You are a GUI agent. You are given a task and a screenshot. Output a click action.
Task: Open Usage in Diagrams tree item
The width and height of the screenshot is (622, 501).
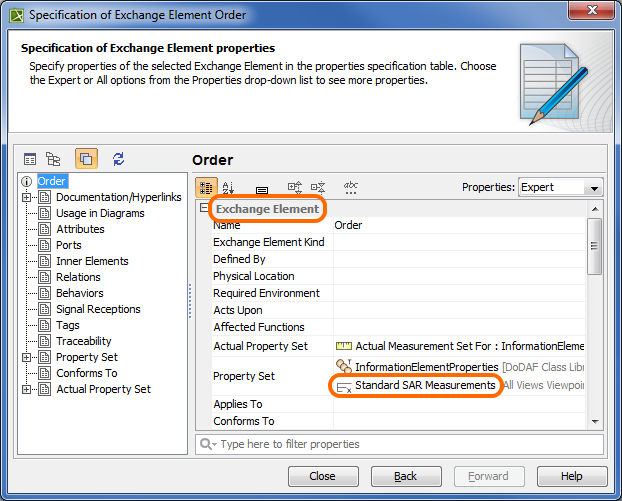coord(100,213)
